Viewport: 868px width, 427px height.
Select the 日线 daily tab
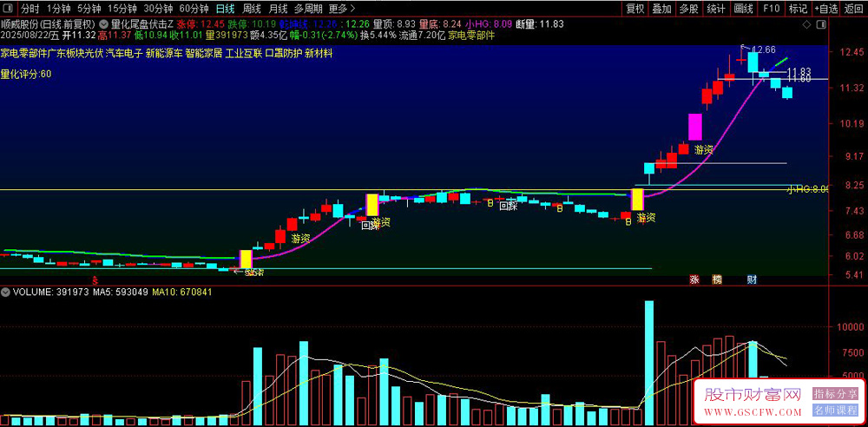coord(225,9)
